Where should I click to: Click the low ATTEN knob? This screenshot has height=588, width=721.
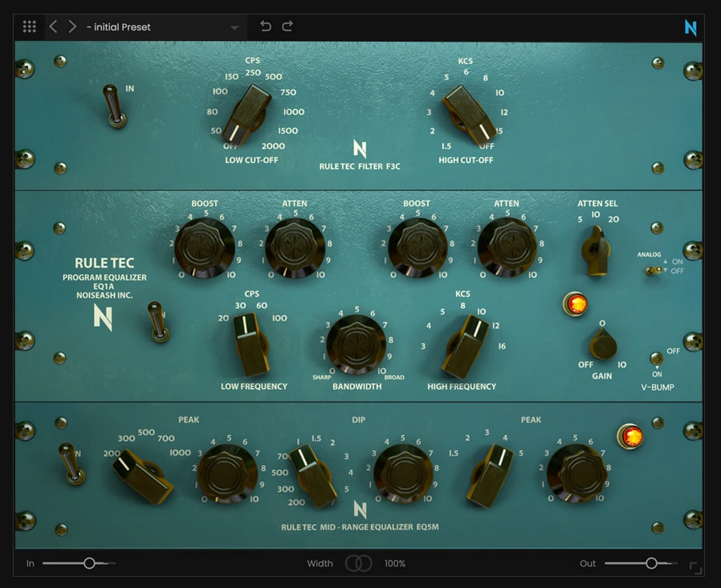point(295,247)
